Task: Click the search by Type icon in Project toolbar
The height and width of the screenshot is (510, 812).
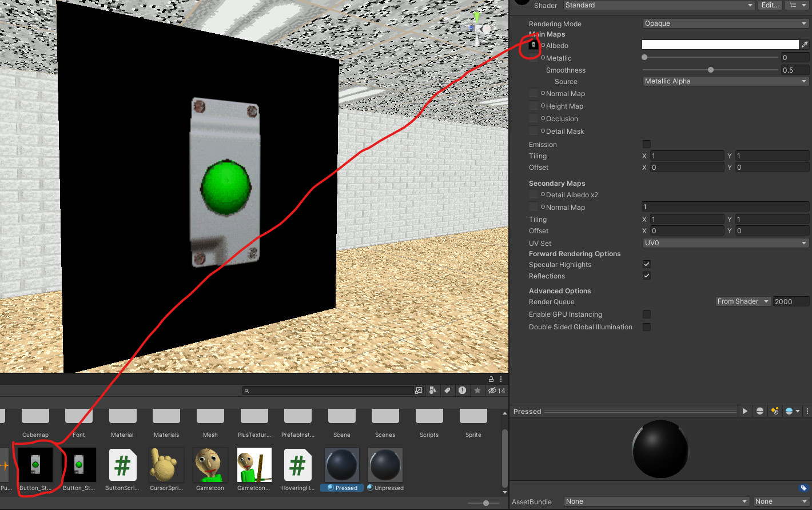Action: pyautogui.click(x=433, y=391)
